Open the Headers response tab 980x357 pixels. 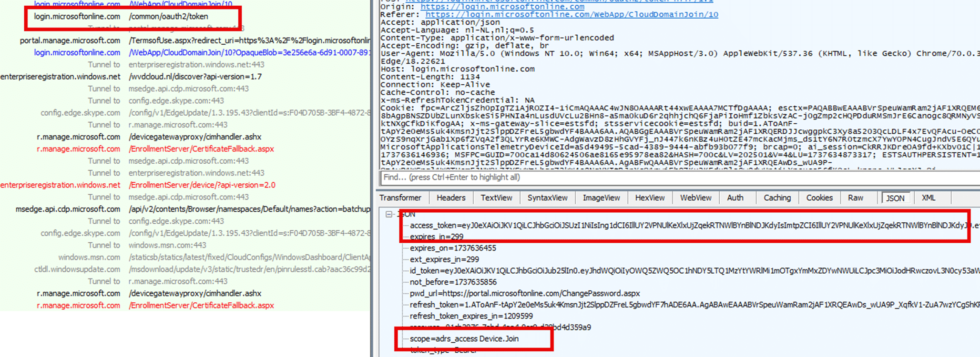[451, 198]
